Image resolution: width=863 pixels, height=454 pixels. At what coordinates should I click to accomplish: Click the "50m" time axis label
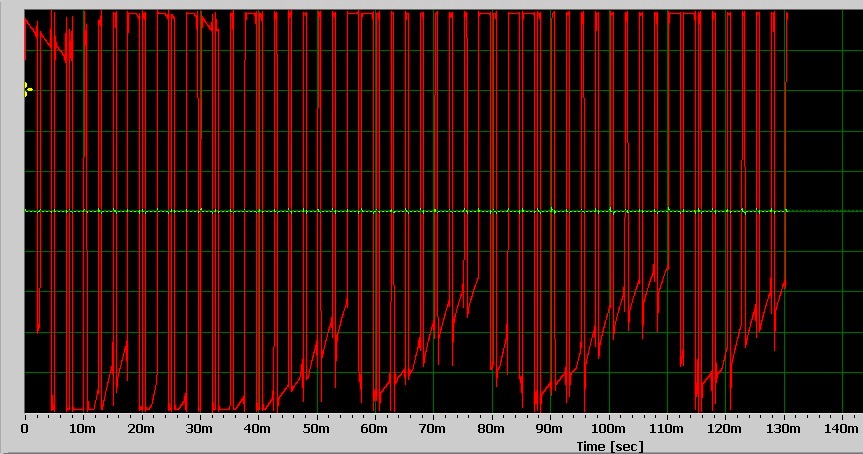pos(316,429)
